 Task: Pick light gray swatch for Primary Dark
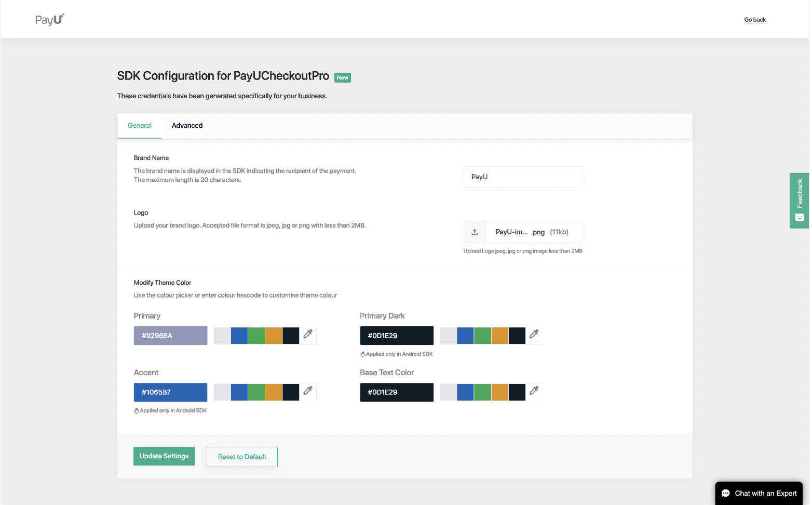pyautogui.click(x=448, y=336)
